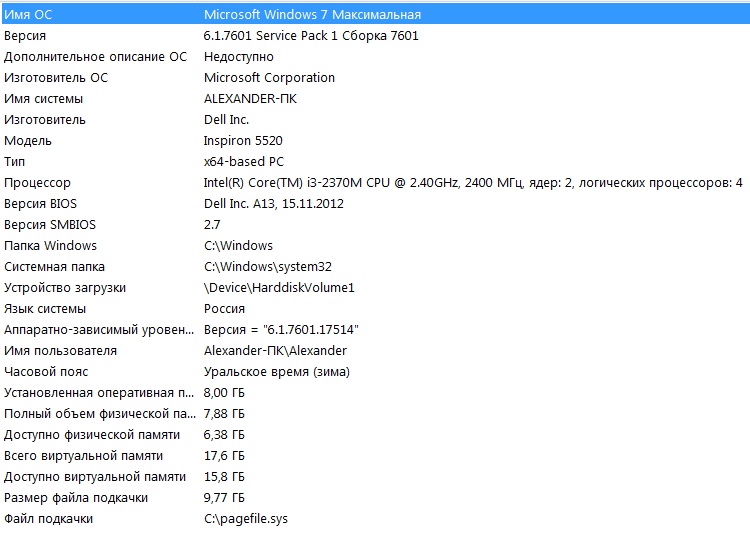This screenshot has width=750, height=537.
Task: Click the value 'Недоступно'
Action: click(x=239, y=57)
